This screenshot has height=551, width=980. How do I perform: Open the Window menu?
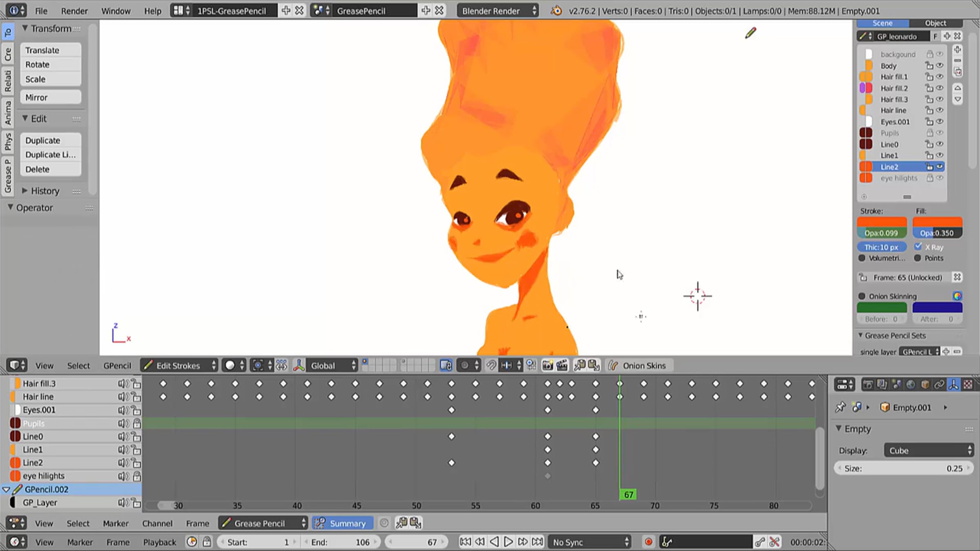point(116,11)
